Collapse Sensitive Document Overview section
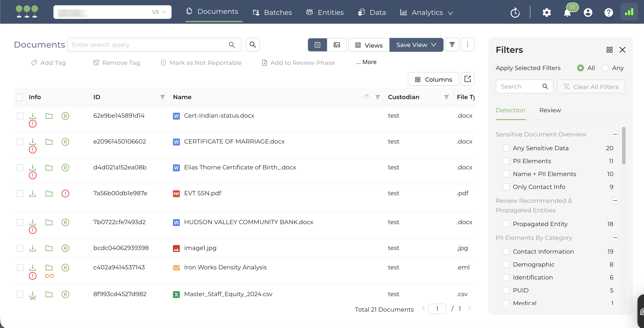The height and width of the screenshot is (328, 644). coord(615,134)
